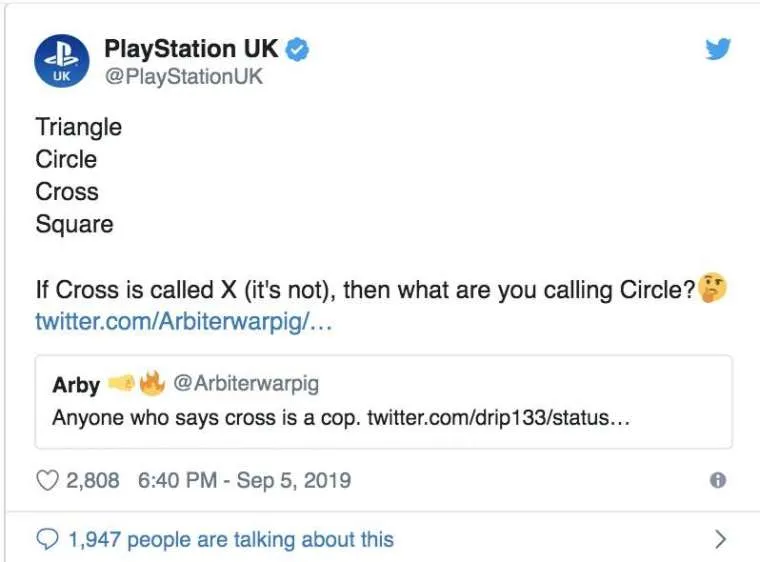This screenshot has height=562, width=760.
Task: Click the speech bubble reply icon
Action: click(x=47, y=540)
